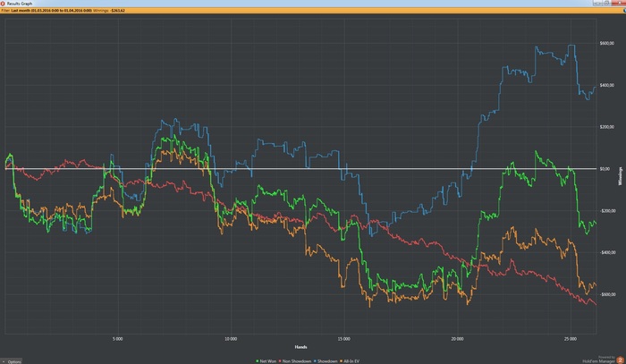626x364 pixels.
Task: Expand the Options panel
Action: pyautogui.click(x=12, y=361)
